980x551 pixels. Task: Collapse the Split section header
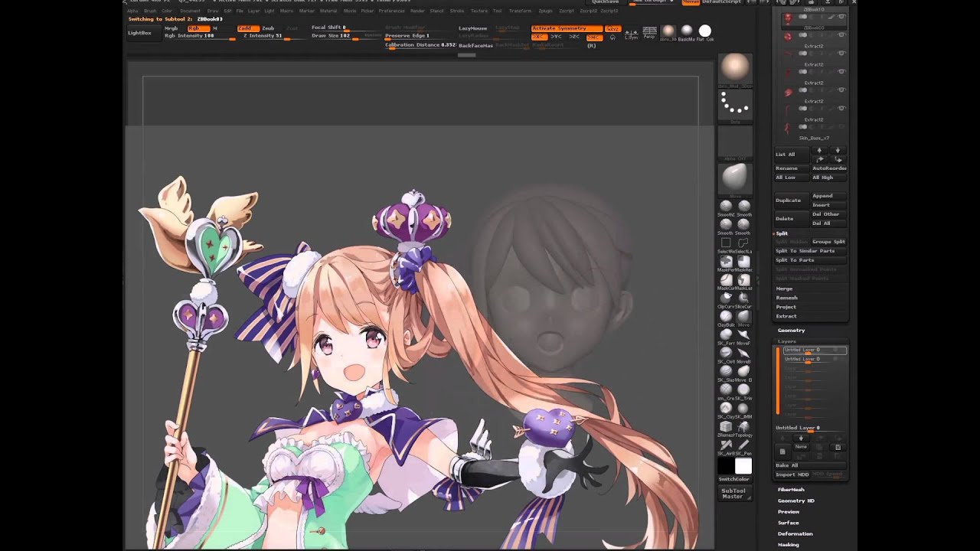coord(782,233)
